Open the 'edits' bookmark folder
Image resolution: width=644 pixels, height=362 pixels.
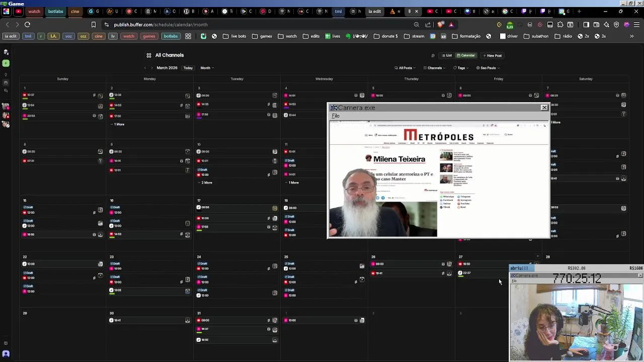coord(310,36)
